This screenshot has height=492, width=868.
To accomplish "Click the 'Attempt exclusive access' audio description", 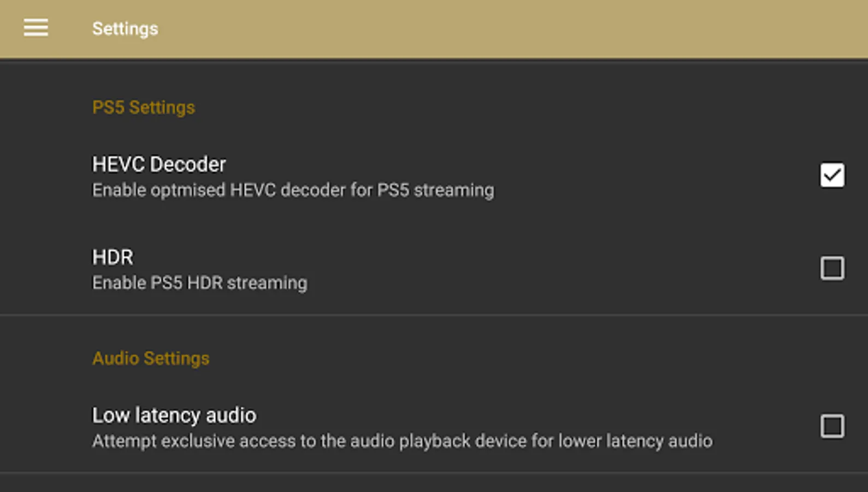I will 402,441.
